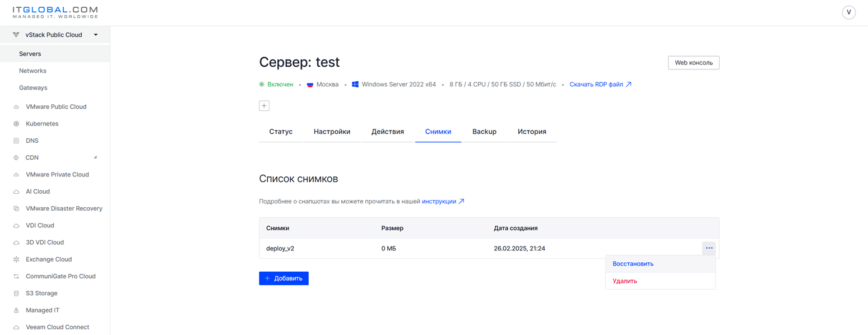Expand the CDN submenu arrow
Viewport: 868px width, 335px height.
pyautogui.click(x=95, y=157)
